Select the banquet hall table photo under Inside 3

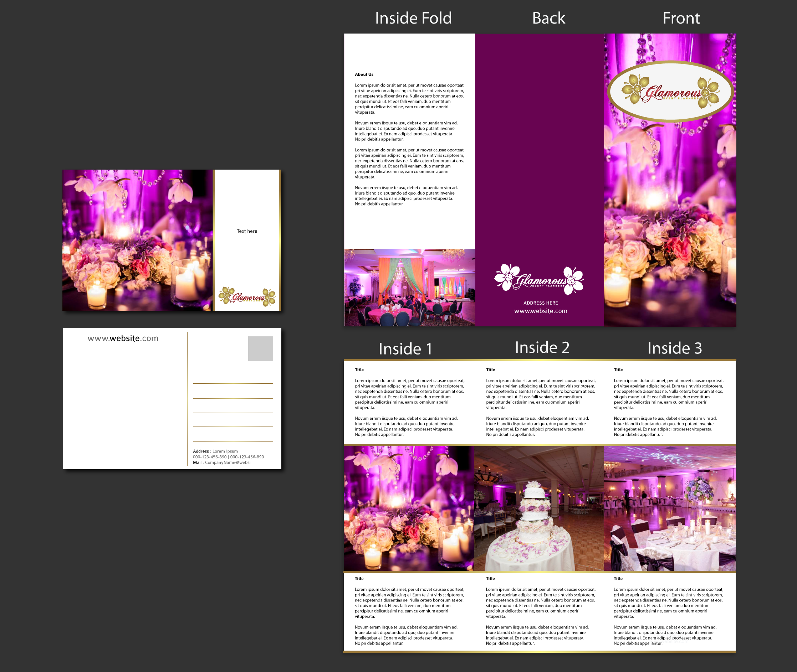[x=670, y=508]
